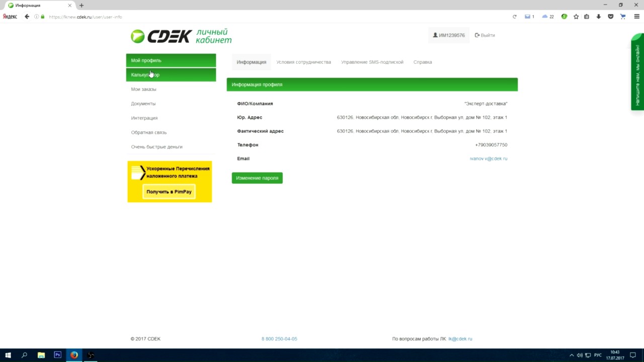Viewport: 644px width, 362px height.
Task: Click the Информация профиля header bar
Action: (x=372, y=84)
